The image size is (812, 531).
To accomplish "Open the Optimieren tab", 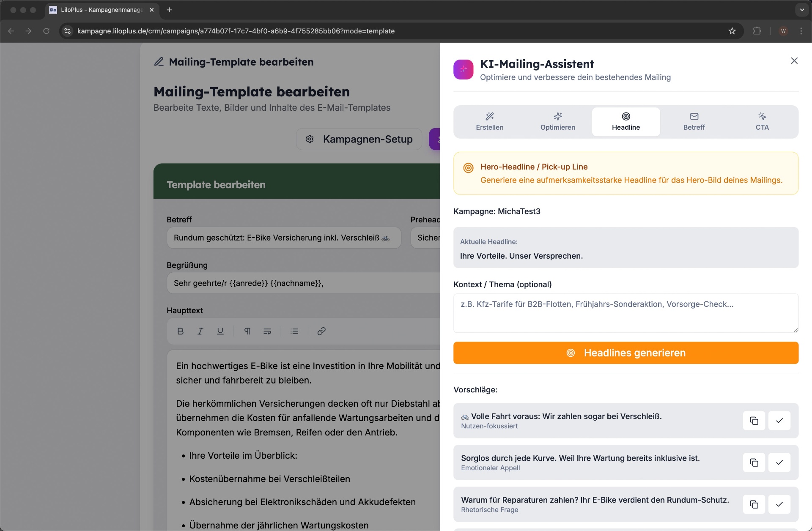I will 557,122.
